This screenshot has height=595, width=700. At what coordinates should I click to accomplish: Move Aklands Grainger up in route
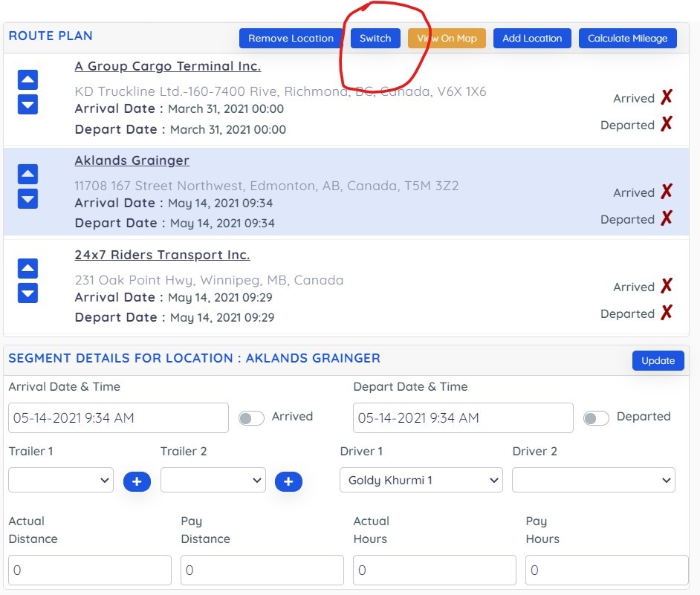[27, 175]
